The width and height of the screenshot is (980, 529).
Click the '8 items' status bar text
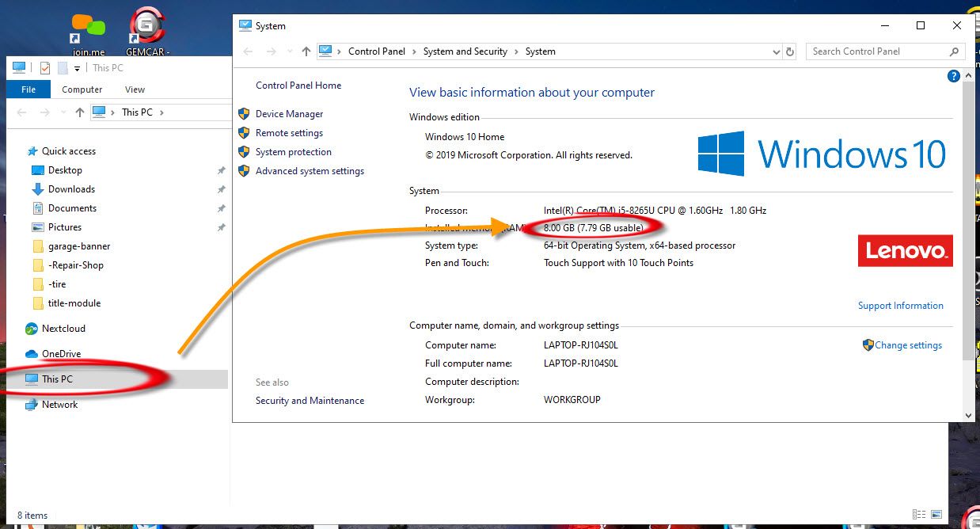click(x=32, y=516)
